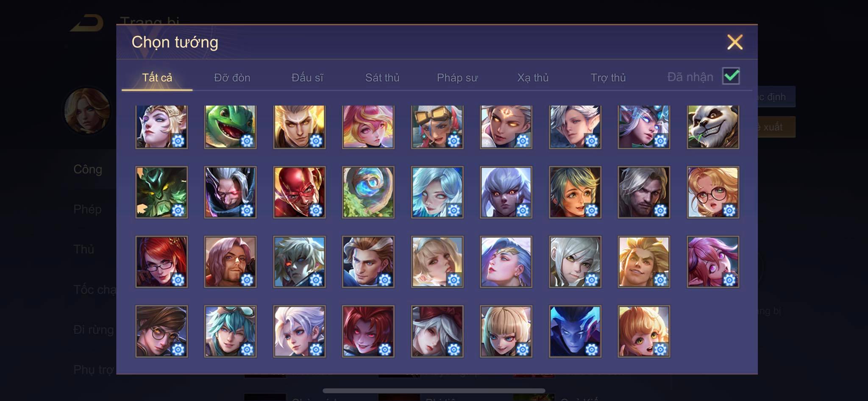Pick the red-masked Flash hero portrait
Image resolution: width=868 pixels, height=401 pixels.
coord(299,192)
